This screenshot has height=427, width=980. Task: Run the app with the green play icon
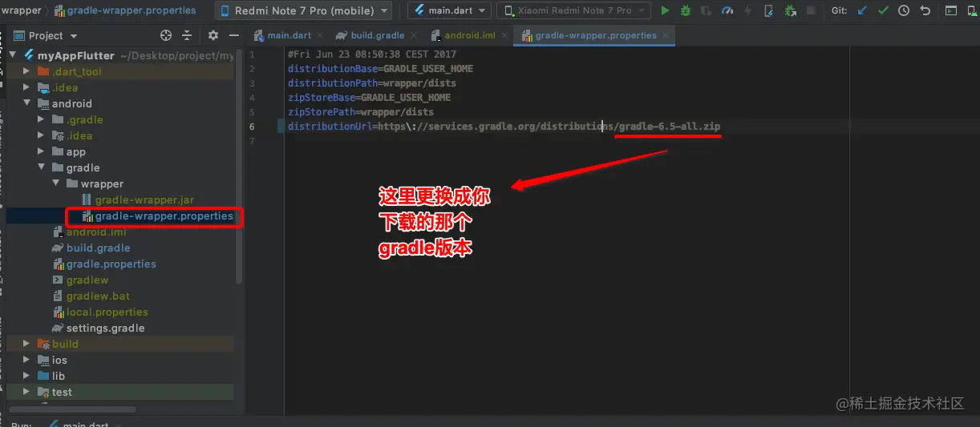pyautogui.click(x=665, y=11)
